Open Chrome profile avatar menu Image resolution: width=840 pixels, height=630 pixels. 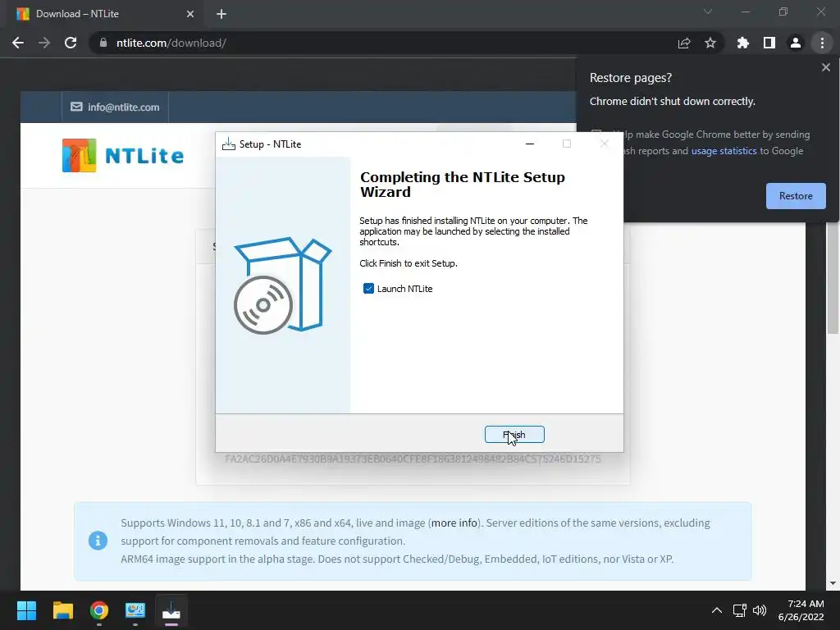click(x=796, y=43)
